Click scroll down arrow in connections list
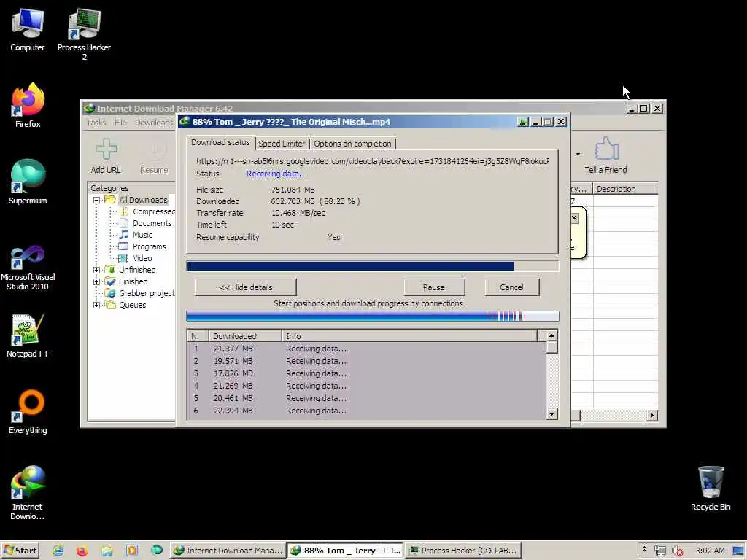Image resolution: width=747 pixels, height=560 pixels. click(x=551, y=414)
